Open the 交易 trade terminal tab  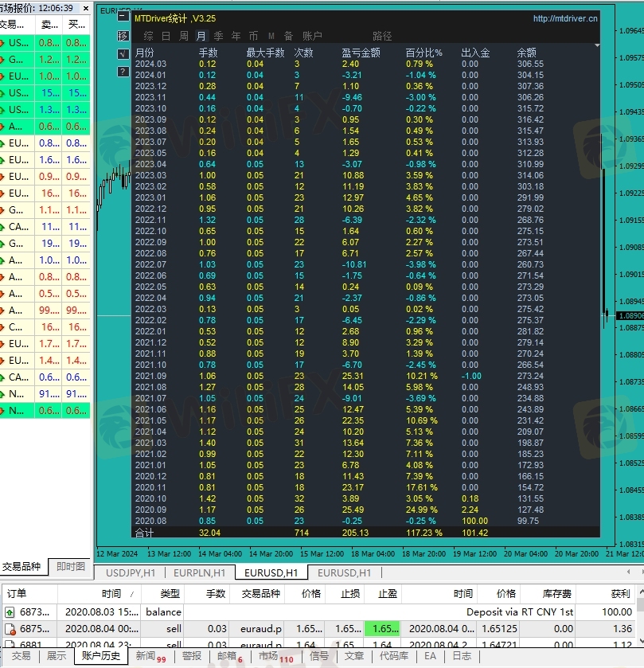[x=21, y=655]
